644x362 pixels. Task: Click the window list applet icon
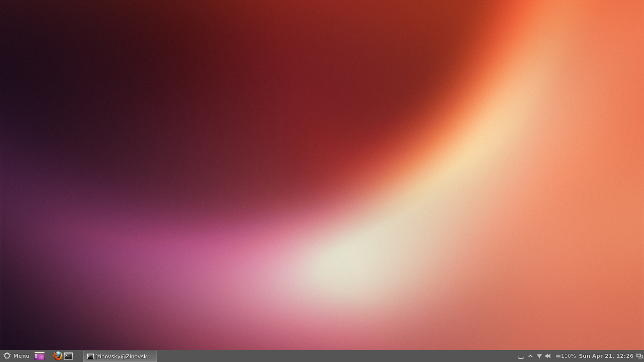pyautogui.click(x=639, y=356)
